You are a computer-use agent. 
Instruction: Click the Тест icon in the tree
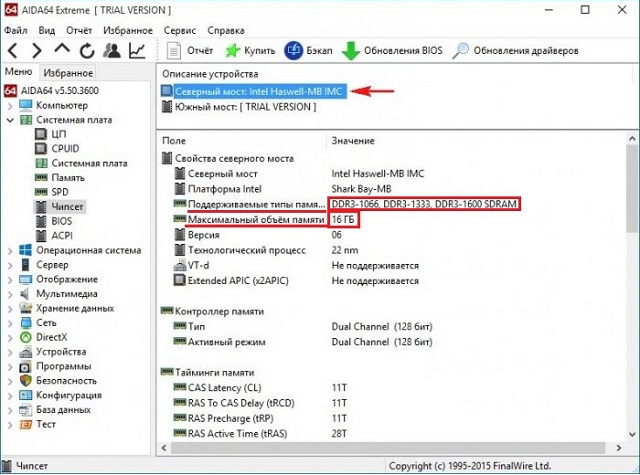click(26, 424)
